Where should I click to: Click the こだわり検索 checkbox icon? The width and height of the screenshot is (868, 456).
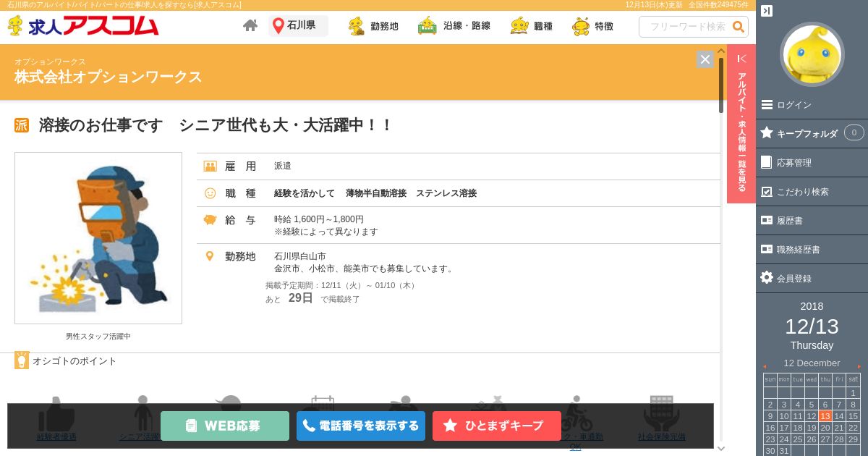pos(767,192)
